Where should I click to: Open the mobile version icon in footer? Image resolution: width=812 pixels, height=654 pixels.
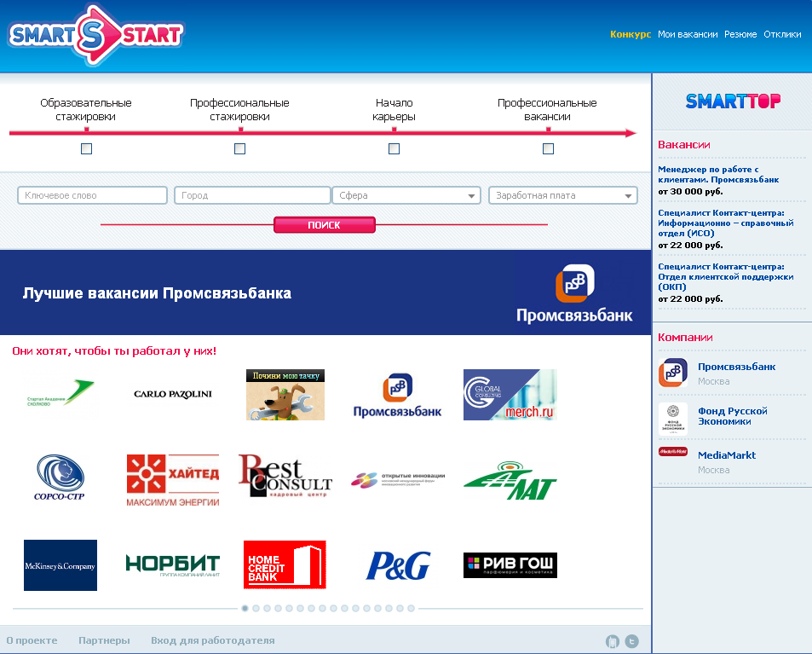click(x=612, y=641)
